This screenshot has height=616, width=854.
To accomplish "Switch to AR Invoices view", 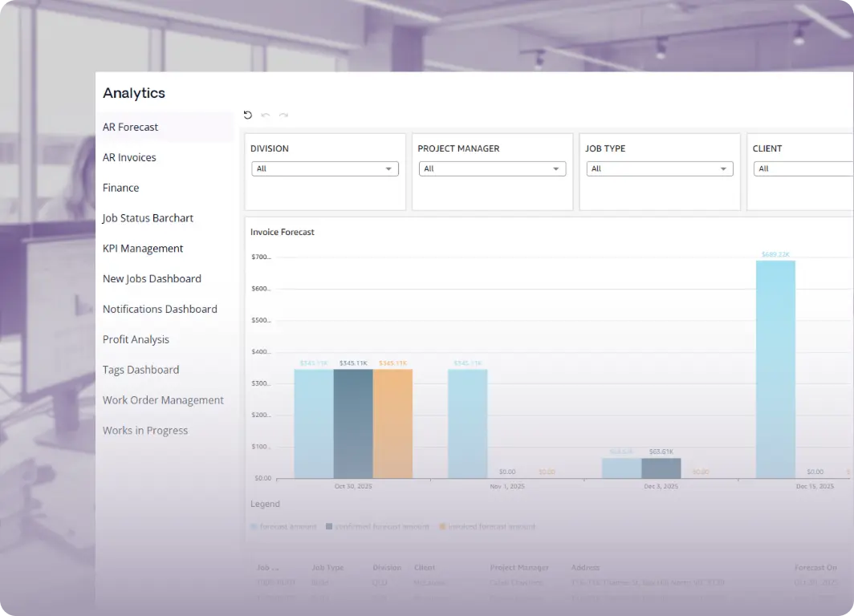I will click(129, 157).
